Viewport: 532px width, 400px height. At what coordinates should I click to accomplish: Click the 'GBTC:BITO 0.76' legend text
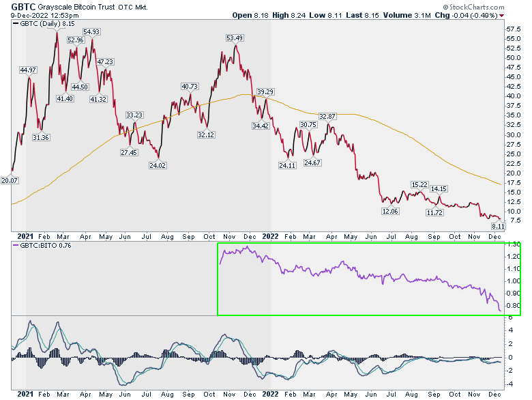pyautogui.click(x=46, y=245)
